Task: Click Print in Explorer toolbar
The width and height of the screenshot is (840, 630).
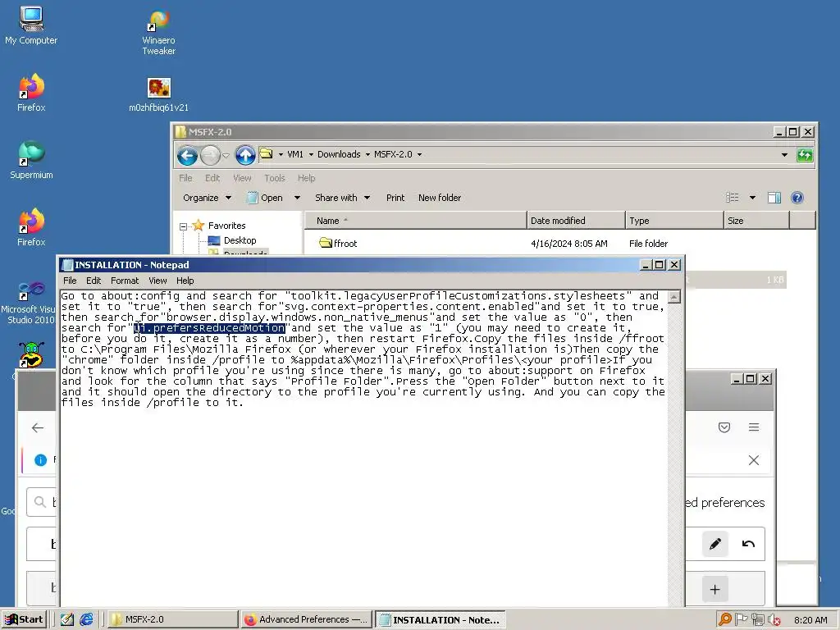Action: [395, 198]
